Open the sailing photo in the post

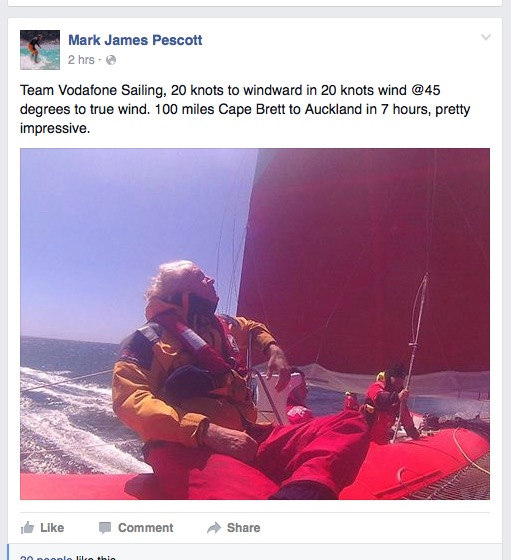tap(255, 324)
